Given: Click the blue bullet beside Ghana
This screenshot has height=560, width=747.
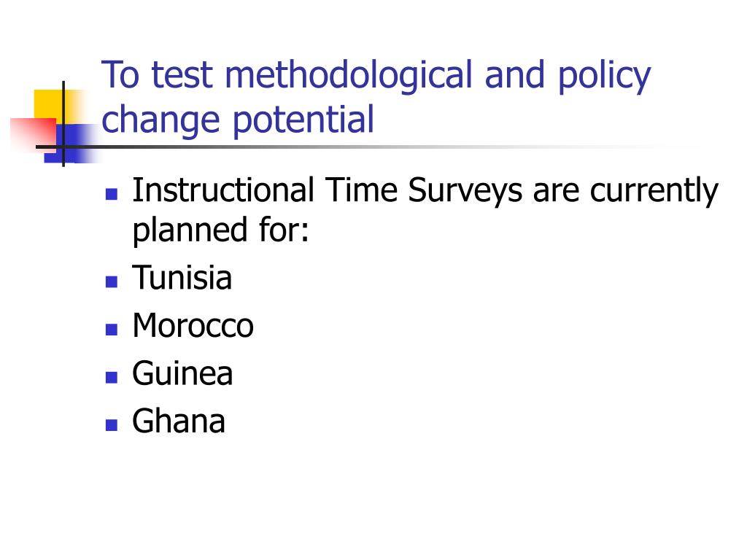Looking at the screenshot, I should (x=111, y=425).
